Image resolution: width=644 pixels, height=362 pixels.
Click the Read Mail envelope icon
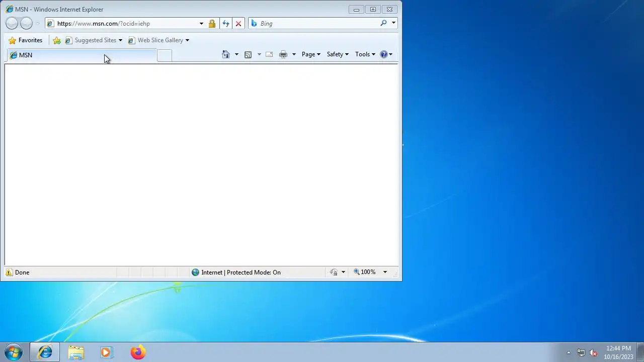coord(269,54)
